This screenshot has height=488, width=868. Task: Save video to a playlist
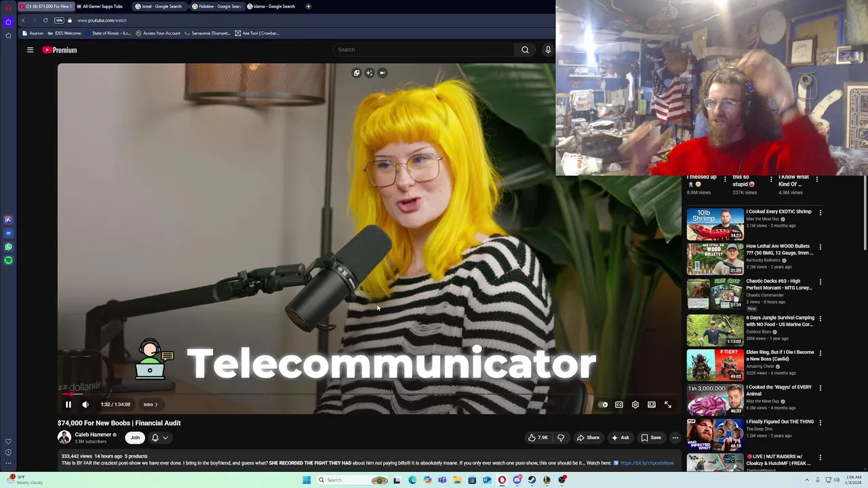click(651, 438)
